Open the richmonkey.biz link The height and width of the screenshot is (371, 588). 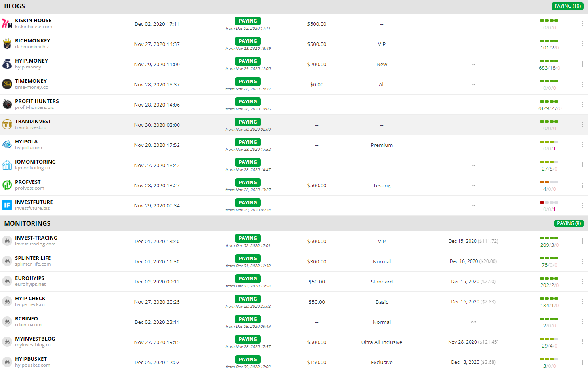point(32,47)
